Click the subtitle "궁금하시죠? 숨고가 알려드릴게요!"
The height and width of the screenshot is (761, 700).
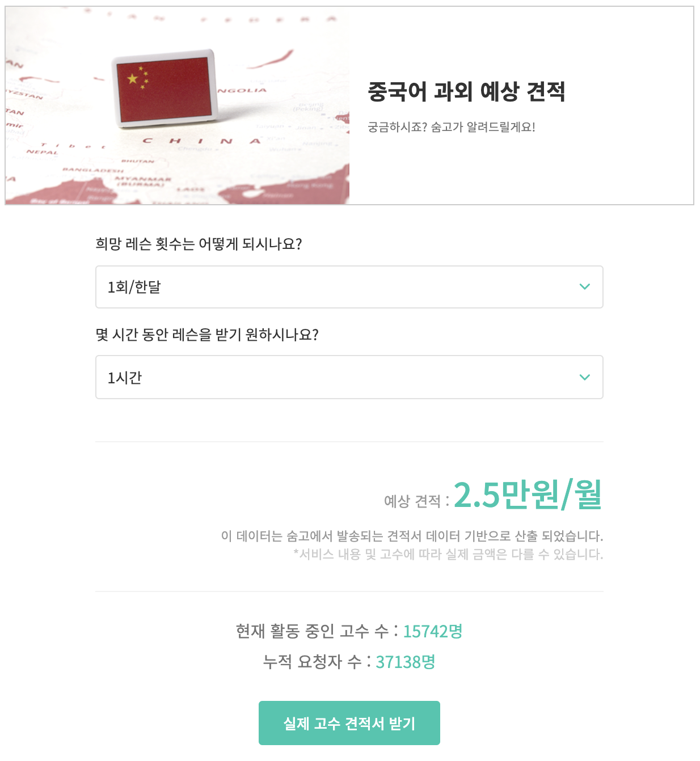pyautogui.click(x=452, y=127)
